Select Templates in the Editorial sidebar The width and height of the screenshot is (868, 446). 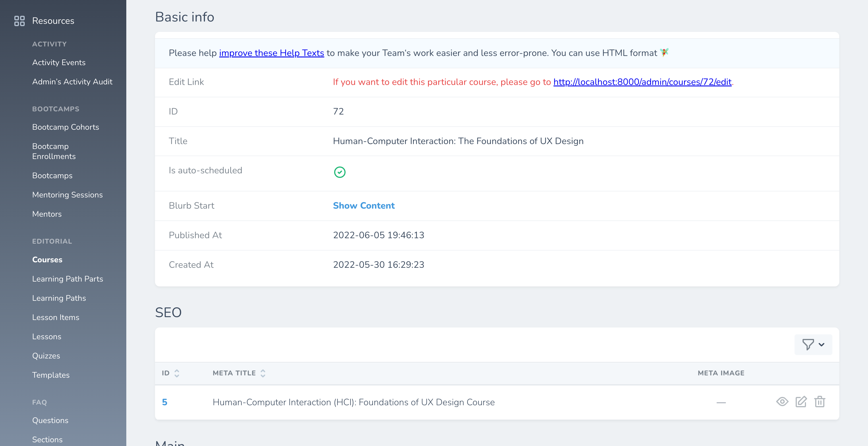51,375
